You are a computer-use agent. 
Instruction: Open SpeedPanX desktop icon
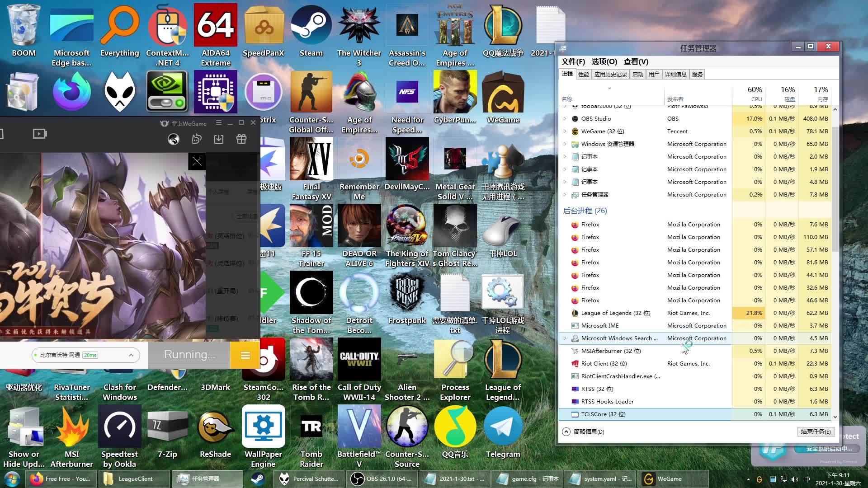(x=264, y=32)
